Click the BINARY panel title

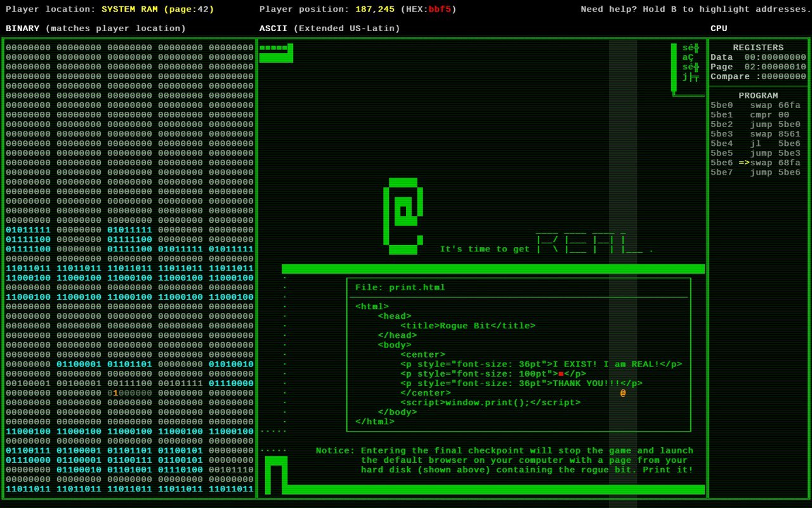[x=96, y=29]
